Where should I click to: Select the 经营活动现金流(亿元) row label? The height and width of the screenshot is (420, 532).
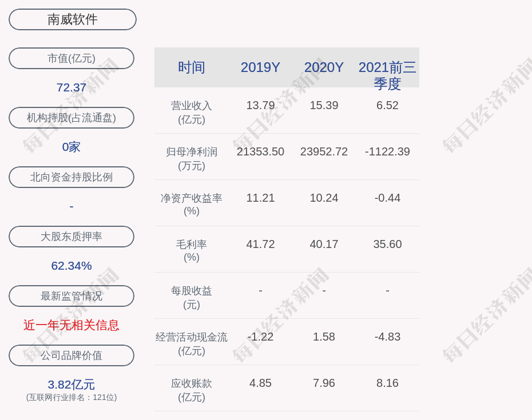(192, 343)
